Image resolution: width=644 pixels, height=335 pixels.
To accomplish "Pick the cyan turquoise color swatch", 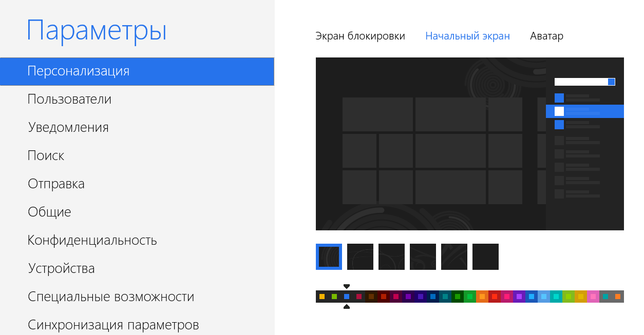I will pos(556,297).
